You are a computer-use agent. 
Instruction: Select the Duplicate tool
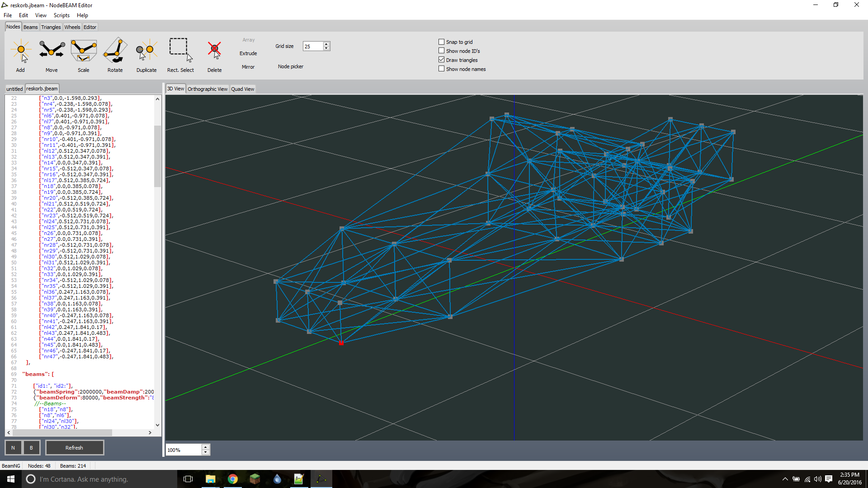click(146, 55)
